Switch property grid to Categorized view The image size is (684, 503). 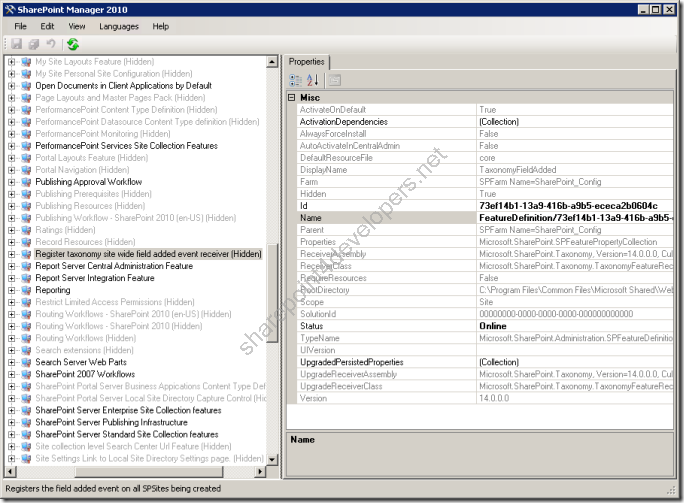[x=295, y=80]
